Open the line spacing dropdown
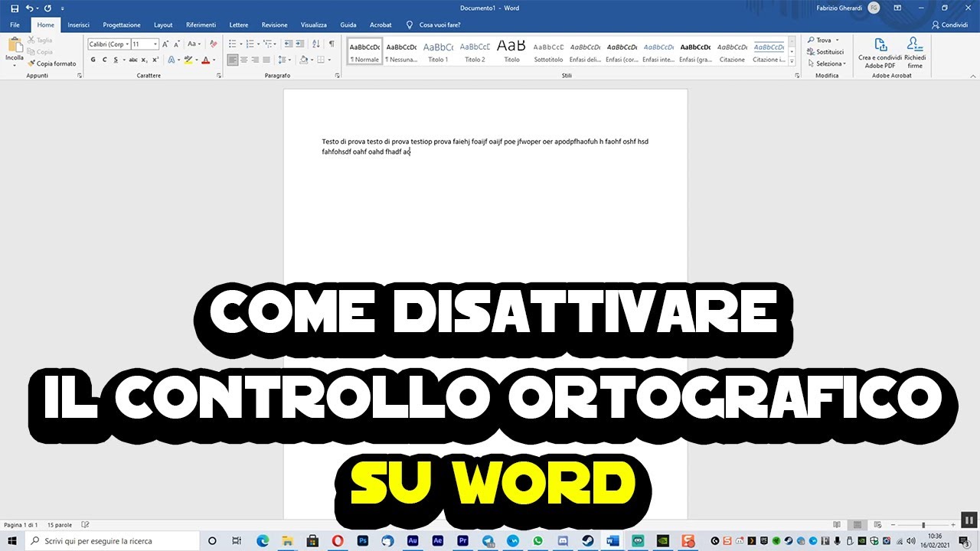Viewport: 980px width, 551px height. [x=284, y=60]
